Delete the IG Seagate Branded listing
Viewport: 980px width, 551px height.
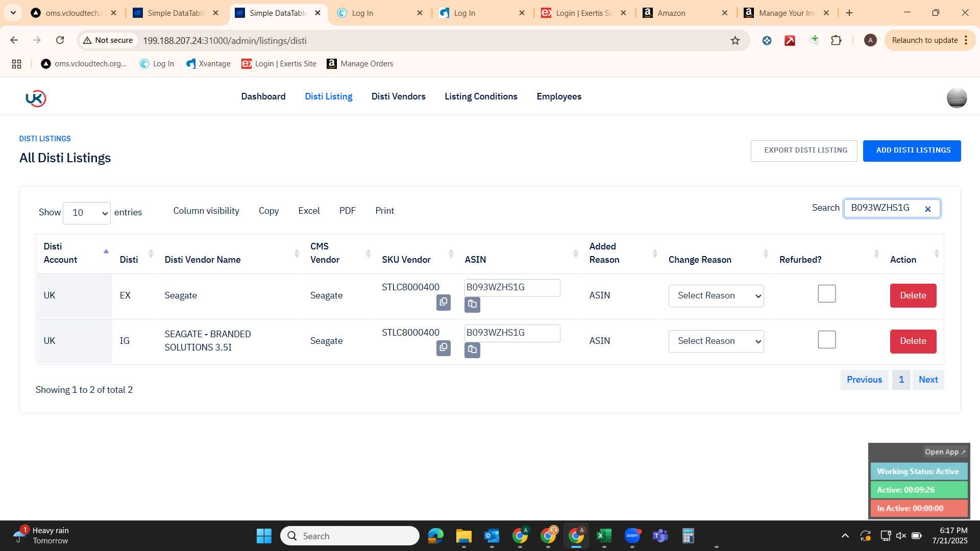[913, 341]
